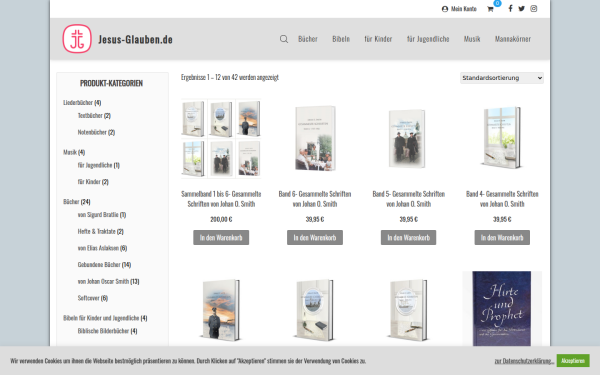Viewport: 600px width, 375px height.
Task: Select the Gebundene Bücher subcategory
Action: [99, 265]
